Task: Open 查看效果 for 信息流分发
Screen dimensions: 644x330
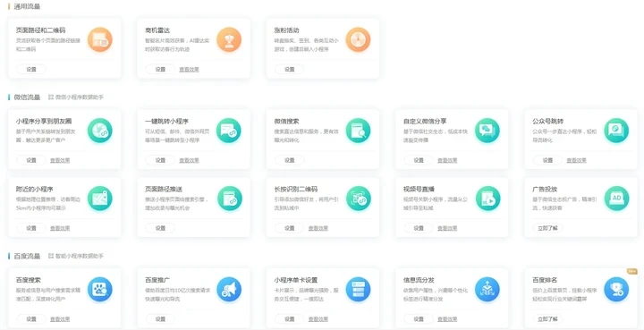Action: [447, 319]
